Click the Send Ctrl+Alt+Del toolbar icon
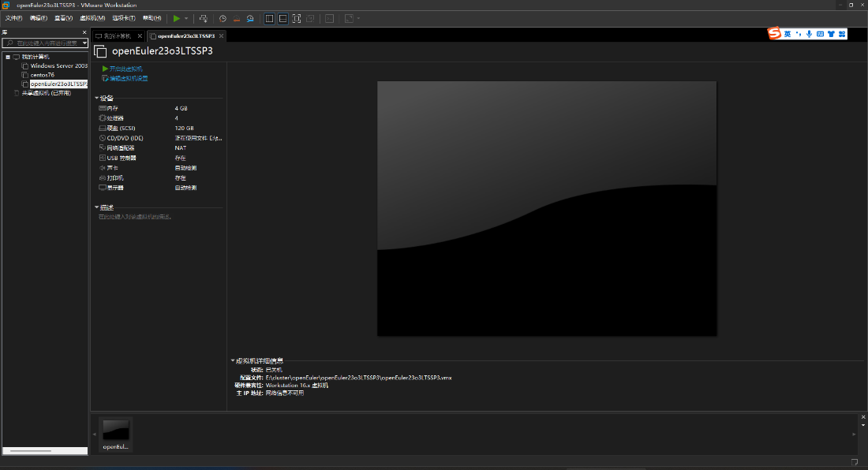 (203, 18)
